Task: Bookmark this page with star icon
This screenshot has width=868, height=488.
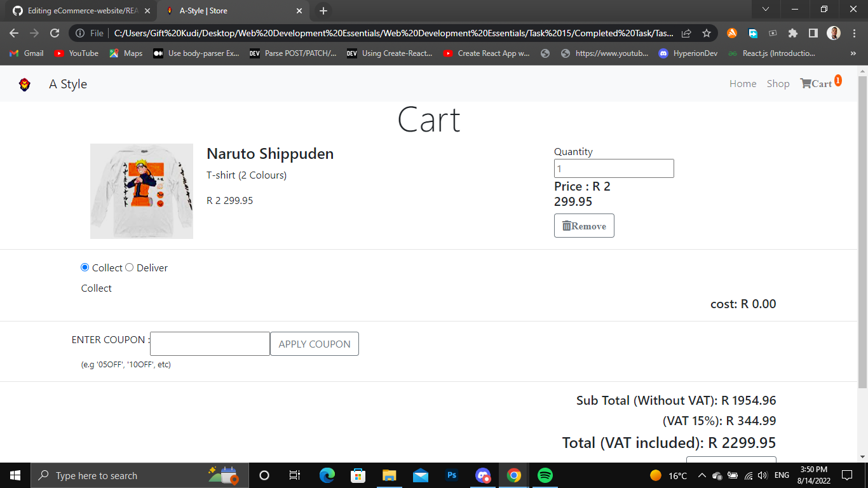Action: [x=706, y=33]
